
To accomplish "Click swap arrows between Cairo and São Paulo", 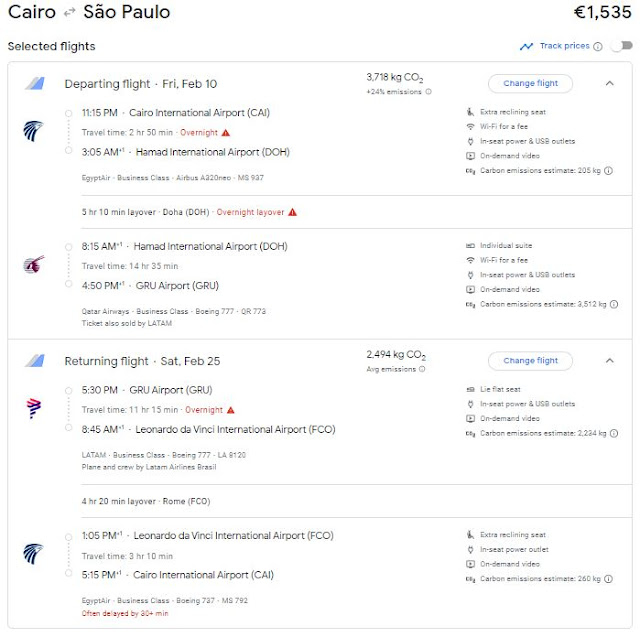I will 71,13.
